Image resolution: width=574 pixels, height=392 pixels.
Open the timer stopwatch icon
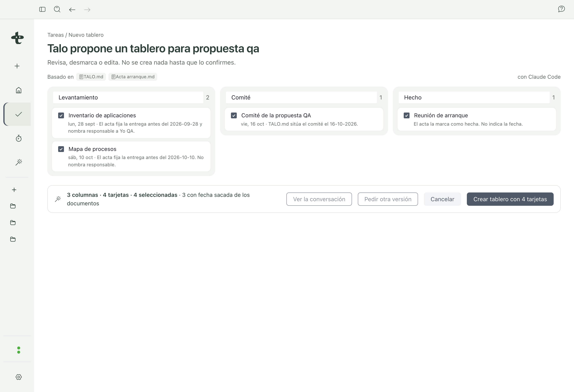click(18, 138)
